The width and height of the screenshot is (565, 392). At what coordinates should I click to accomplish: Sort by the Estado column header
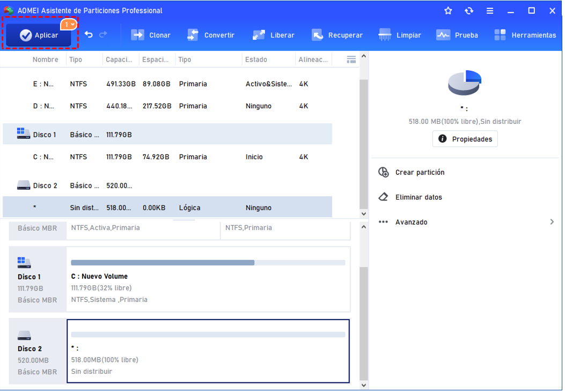point(256,60)
